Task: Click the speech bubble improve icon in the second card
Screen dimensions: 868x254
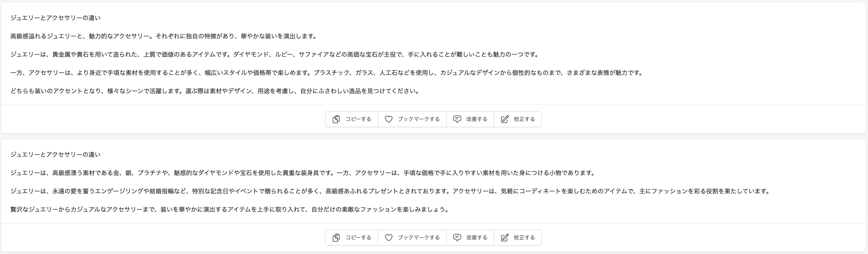Action: pyautogui.click(x=457, y=238)
